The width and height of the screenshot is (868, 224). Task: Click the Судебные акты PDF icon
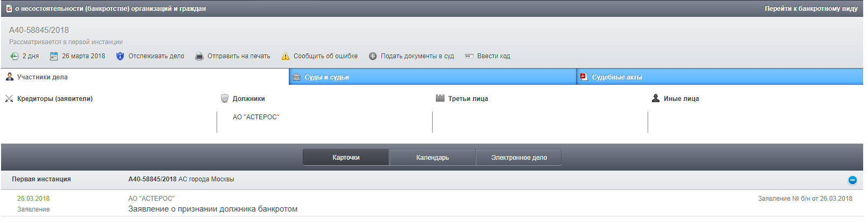[584, 77]
